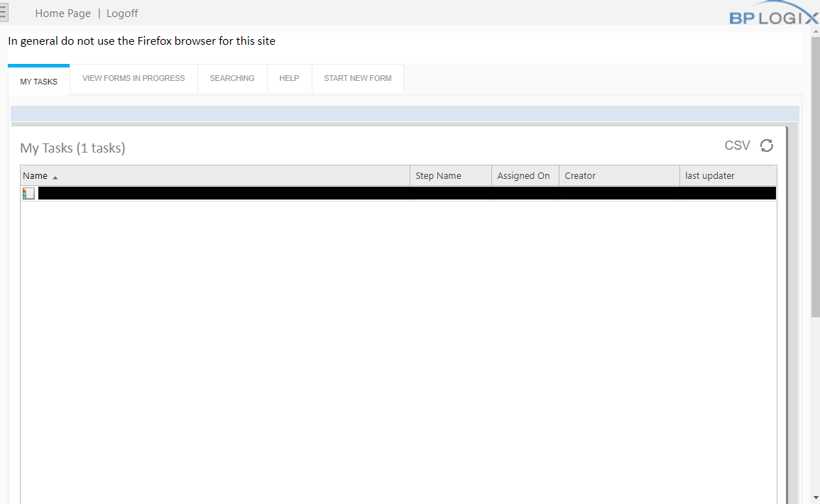Click the BP Logix logo
Image resolution: width=820 pixels, height=504 pixels.
774,16
